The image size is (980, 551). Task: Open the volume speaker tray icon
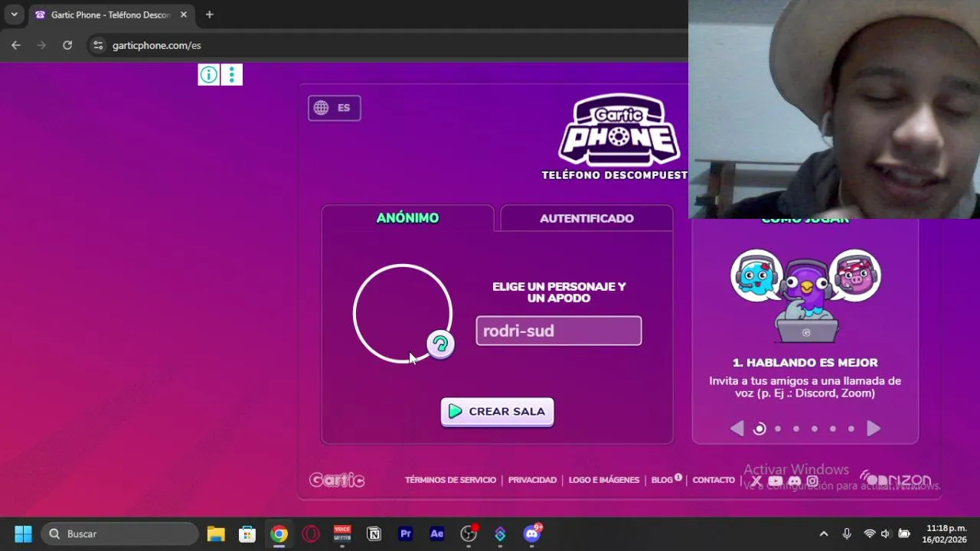pyautogui.click(x=886, y=533)
